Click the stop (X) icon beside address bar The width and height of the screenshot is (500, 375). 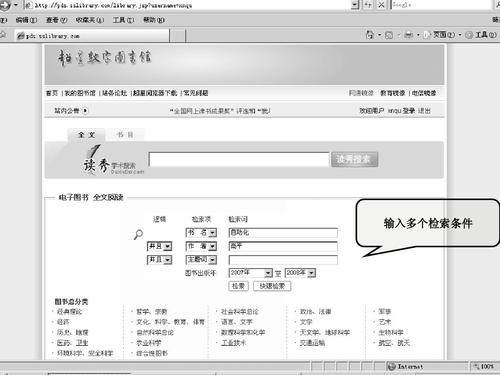381,5
